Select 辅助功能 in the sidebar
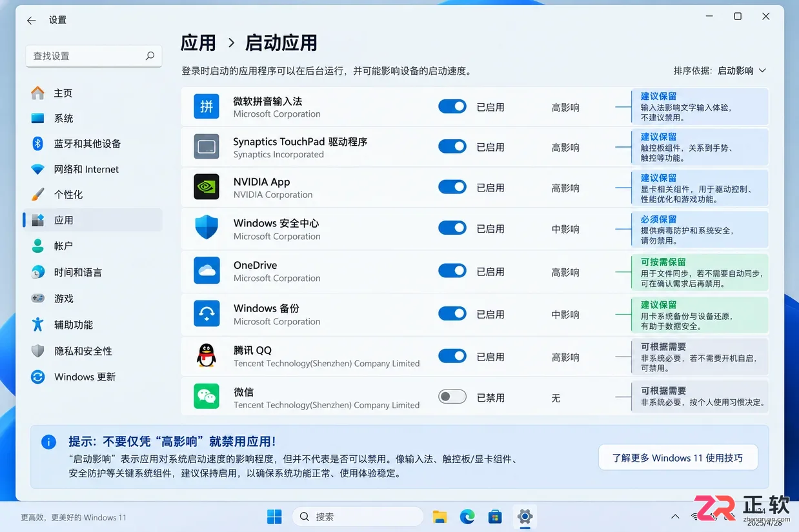 pyautogui.click(x=92, y=324)
